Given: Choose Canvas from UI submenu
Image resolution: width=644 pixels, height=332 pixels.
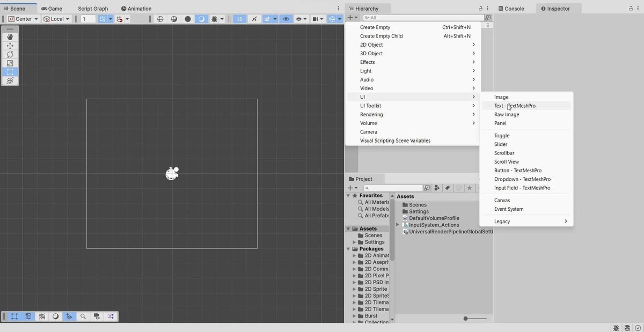Looking at the screenshot, I should click(x=526, y=201).
